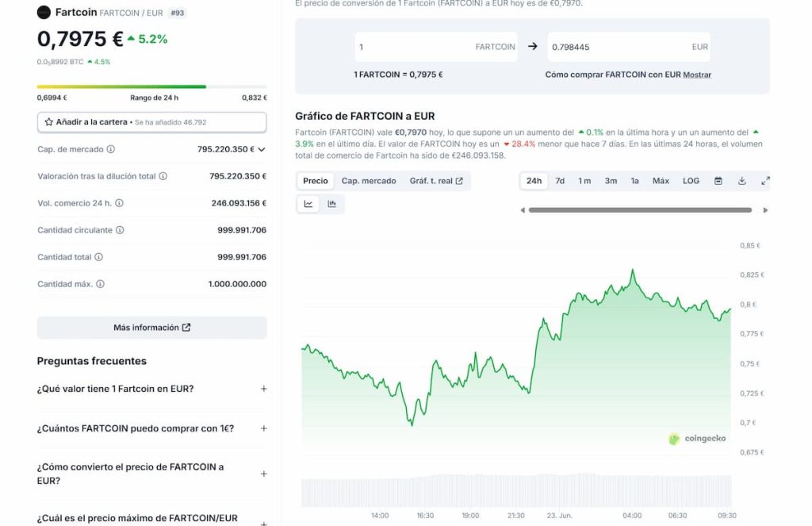This screenshot has width=812, height=526.
Task: Select the 1 m time range
Action: (584, 181)
